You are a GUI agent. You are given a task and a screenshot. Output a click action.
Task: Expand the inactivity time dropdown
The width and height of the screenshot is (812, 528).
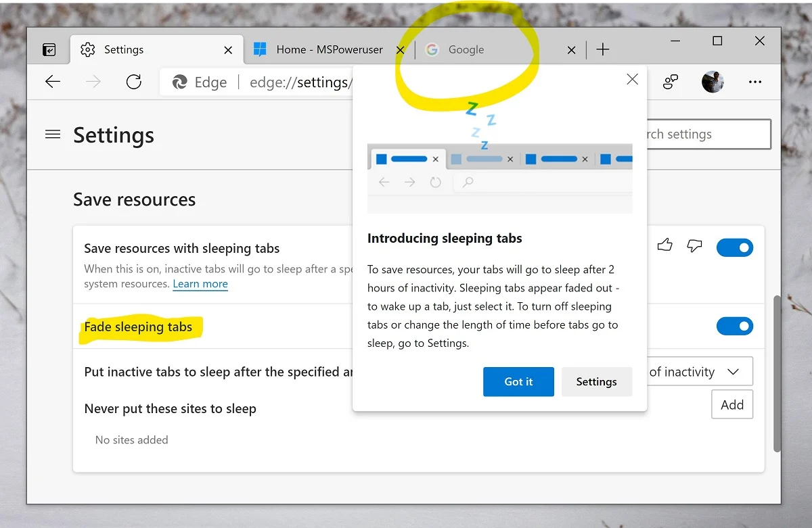pos(700,372)
